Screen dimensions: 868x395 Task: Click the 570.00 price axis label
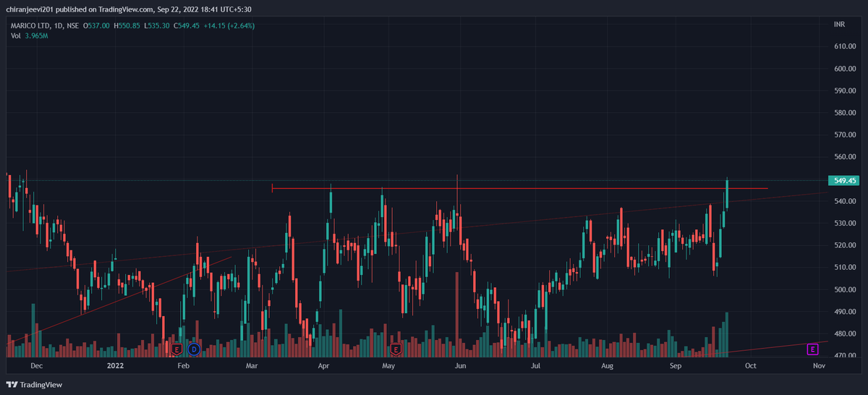845,135
